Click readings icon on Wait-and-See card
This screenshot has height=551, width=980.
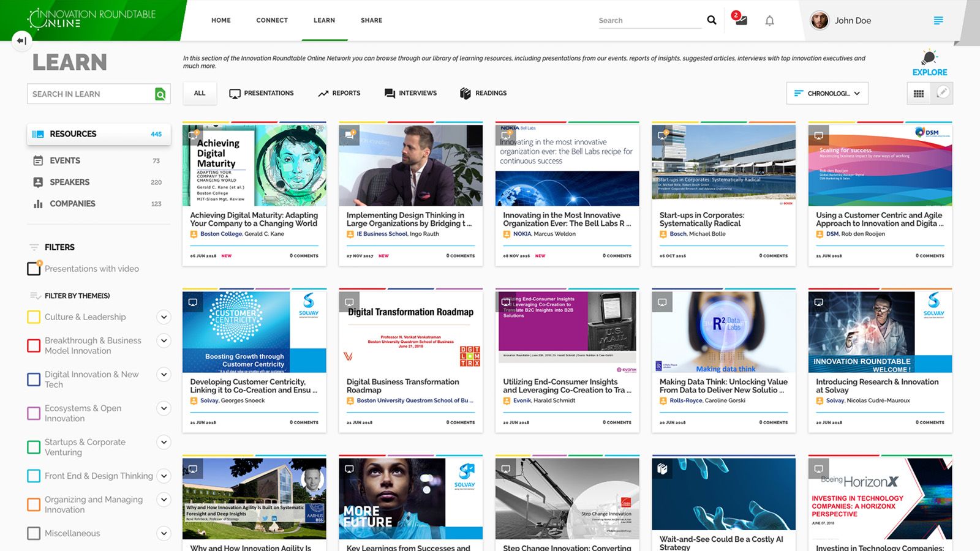tap(662, 468)
